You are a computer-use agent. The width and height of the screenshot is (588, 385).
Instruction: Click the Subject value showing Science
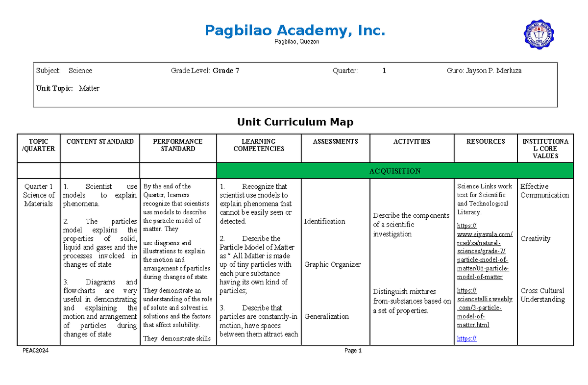pos(80,70)
